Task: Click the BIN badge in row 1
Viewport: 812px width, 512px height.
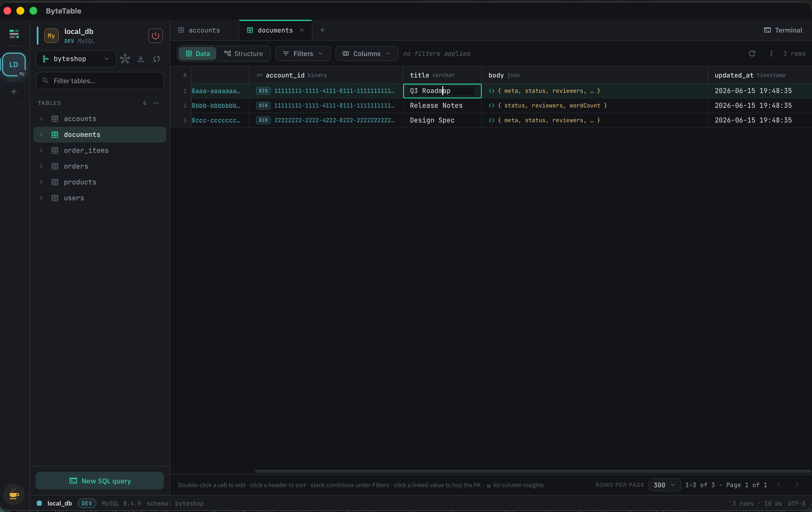Action: [263, 91]
